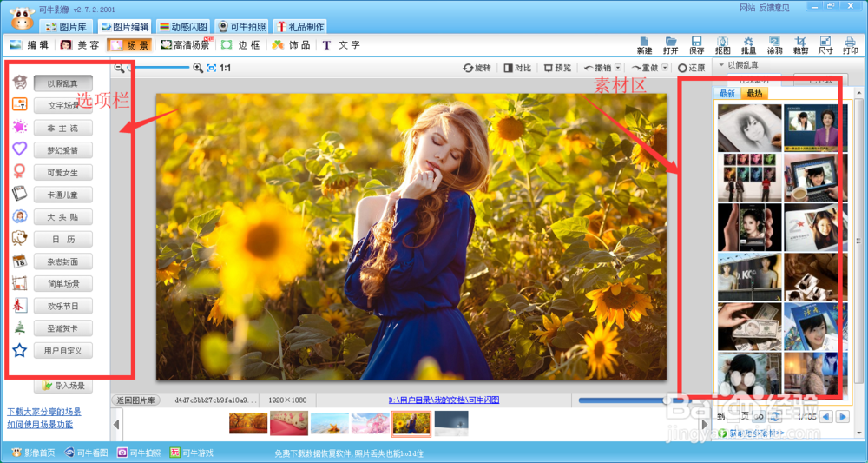Choose the 卡通儿童 category
The height and width of the screenshot is (463, 868).
pos(63,195)
